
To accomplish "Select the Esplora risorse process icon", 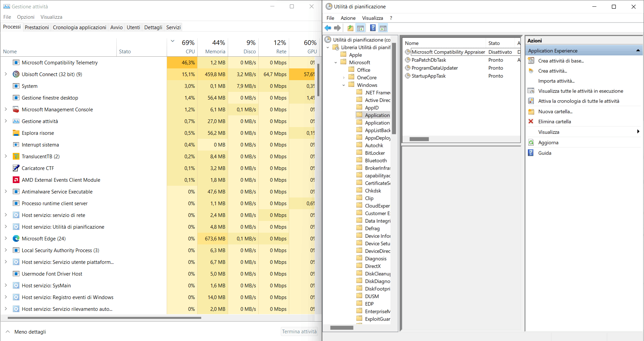I will 16,133.
